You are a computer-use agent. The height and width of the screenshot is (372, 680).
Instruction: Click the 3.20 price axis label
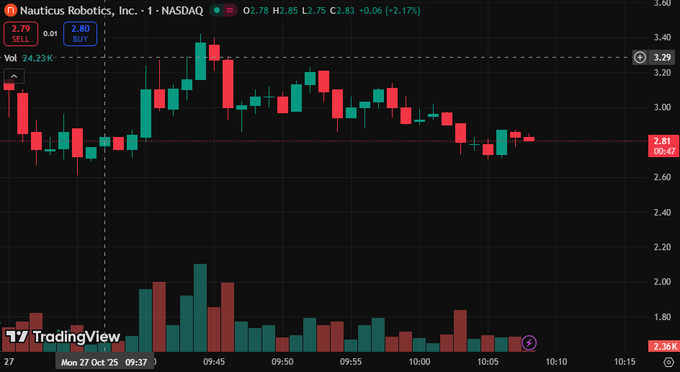click(662, 72)
